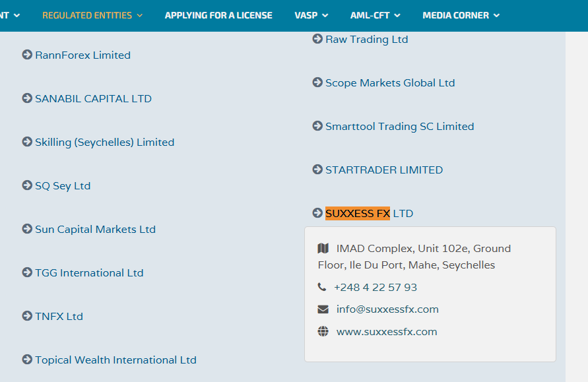
Task: Click the map icon next to the IMAD Complex address
Action: [323, 248]
